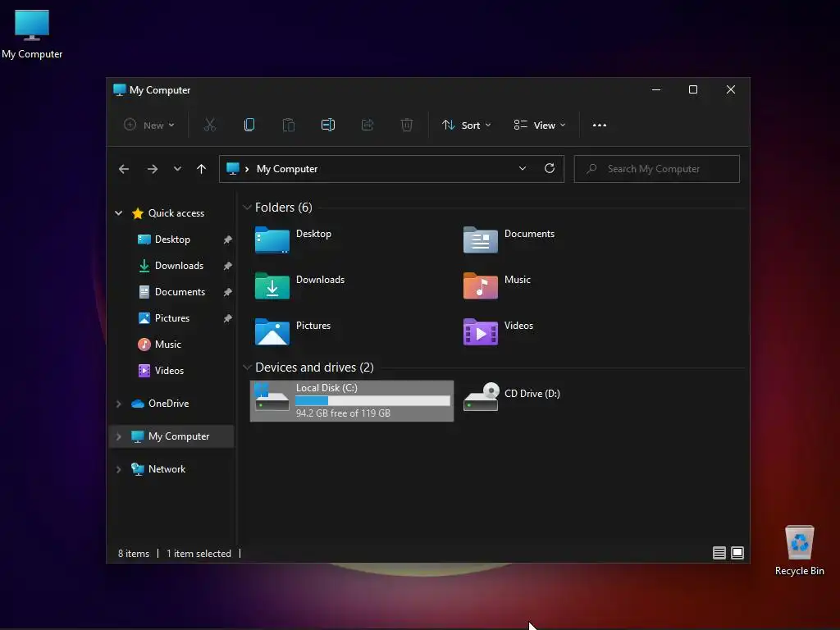Select the CD Drive (D:) item
Viewport: 840px width, 630px height.
512,397
